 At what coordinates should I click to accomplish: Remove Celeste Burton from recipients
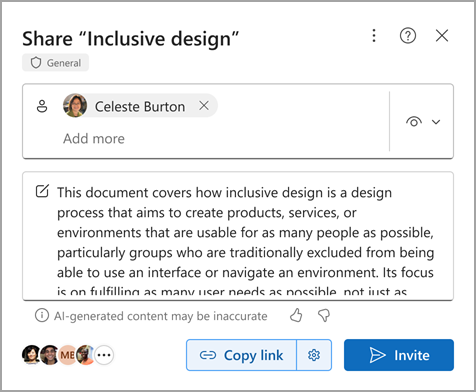click(x=204, y=106)
